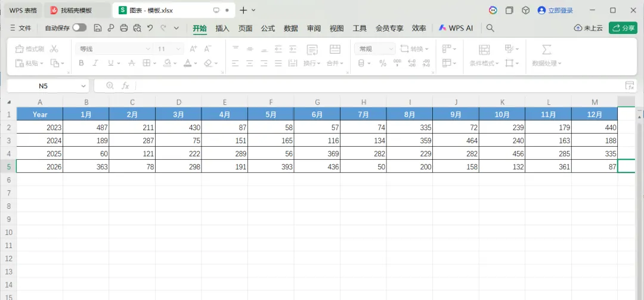This screenshot has height=300, width=644.
Task: Select the cell containing 487
Action: coord(86,128)
